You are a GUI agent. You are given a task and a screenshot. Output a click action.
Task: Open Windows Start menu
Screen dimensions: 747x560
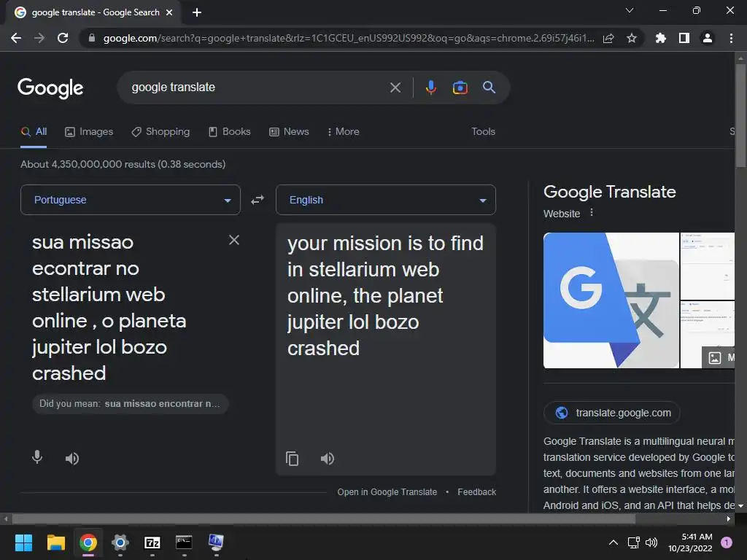[23, 542]
